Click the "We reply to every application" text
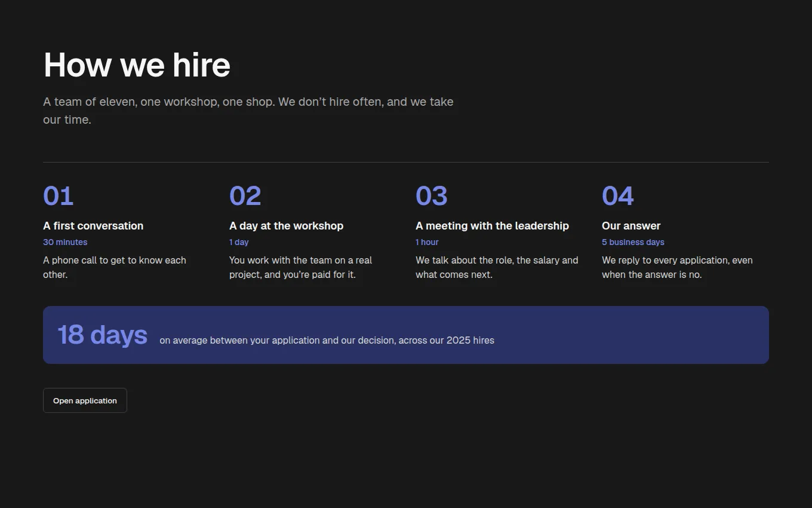The image size is (812, 508). (x=677, y=267)
